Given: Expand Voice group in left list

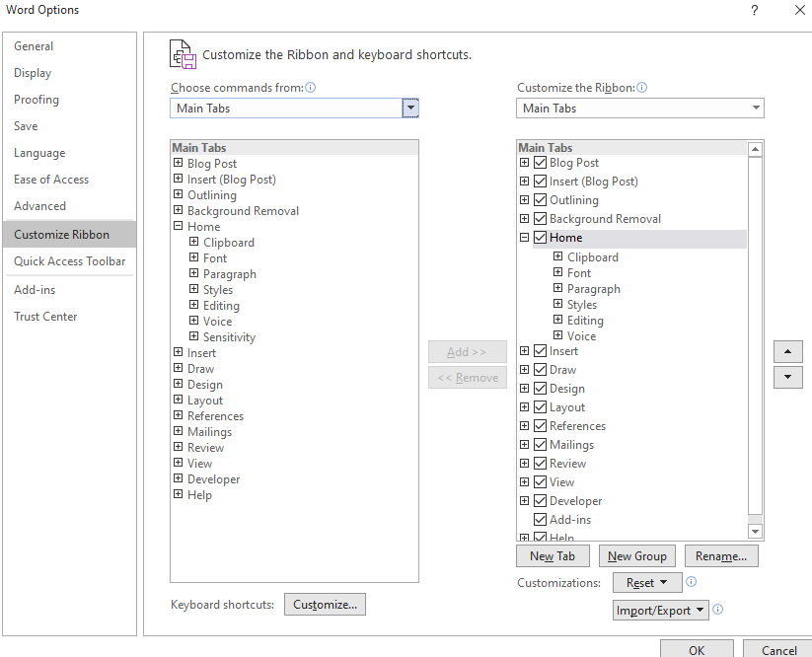Looking at the screenshot, I should [x=193, y=321].
